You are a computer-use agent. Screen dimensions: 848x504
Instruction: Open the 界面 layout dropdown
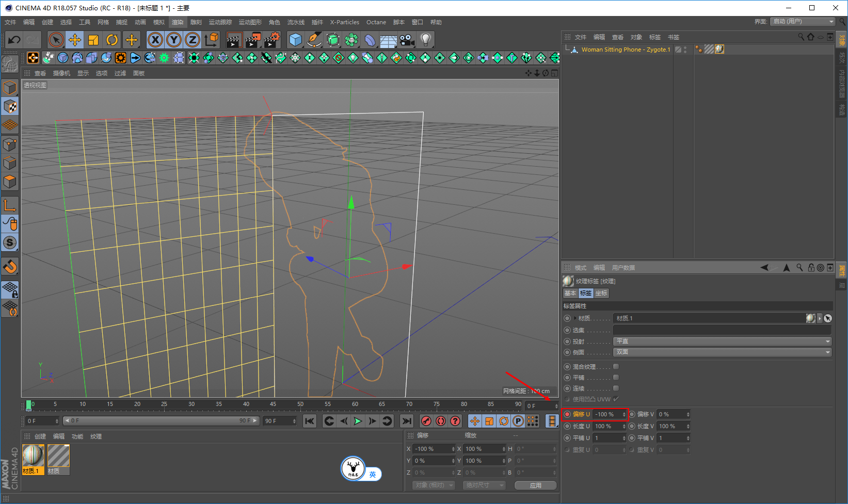pos(802,22)
